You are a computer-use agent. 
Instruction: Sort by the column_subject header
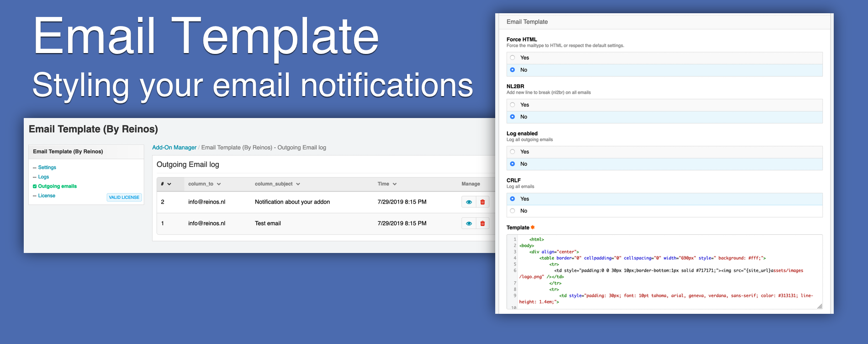click(x=277, y=184)
